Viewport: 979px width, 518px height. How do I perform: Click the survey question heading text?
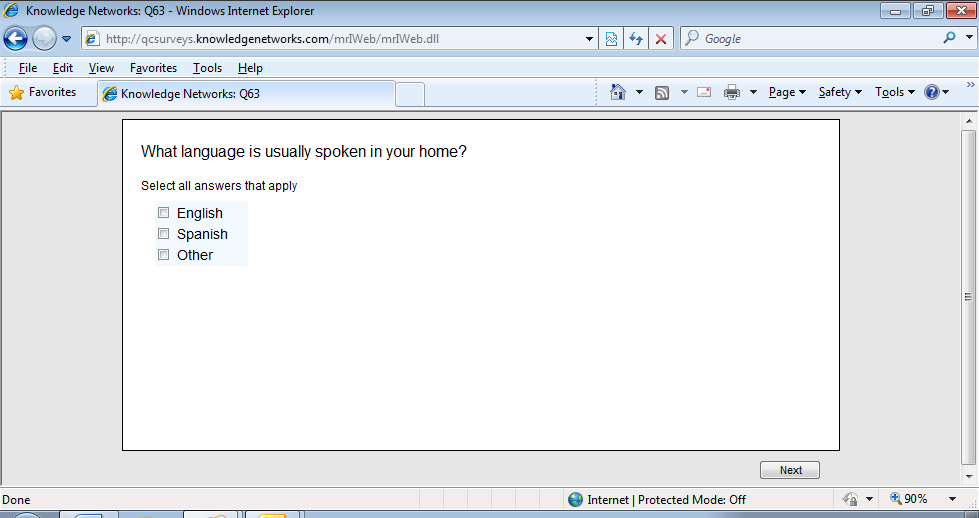303,152
